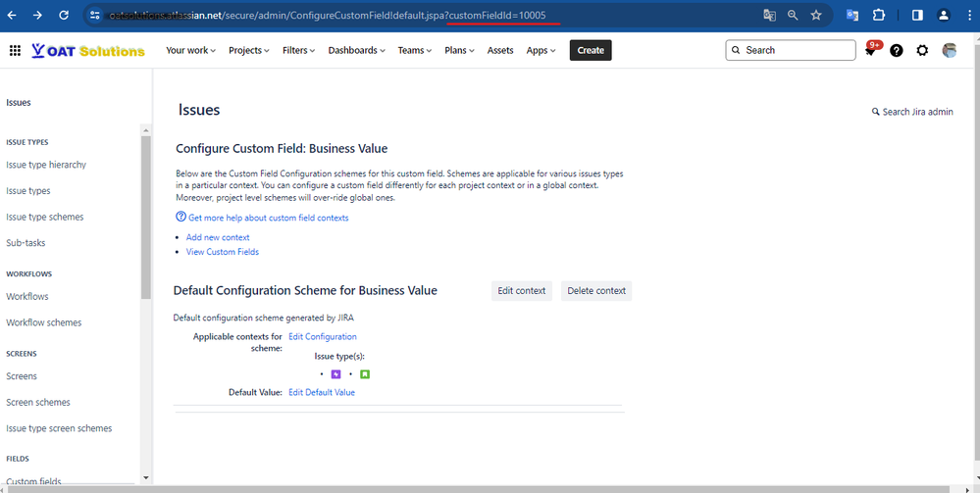Viewport: 980px width, 493px height.
Task: Click the Create button
Action: click(x=591, y=51)
